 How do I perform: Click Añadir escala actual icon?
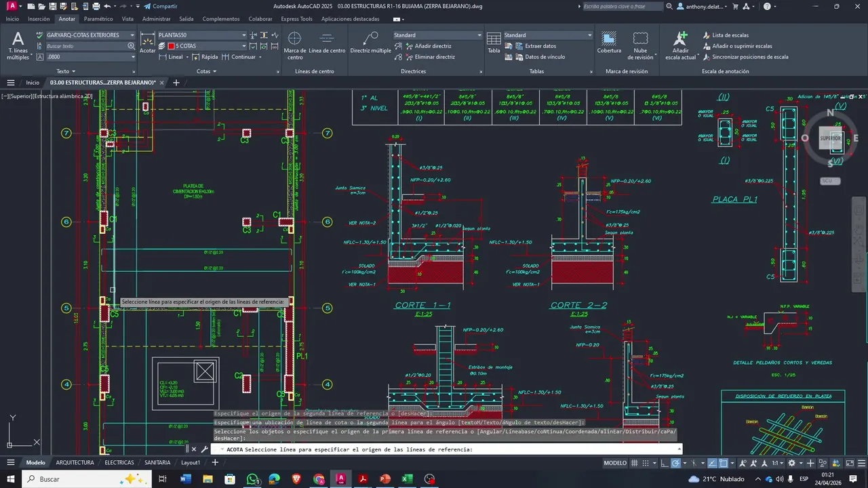(x=680, y=45)
